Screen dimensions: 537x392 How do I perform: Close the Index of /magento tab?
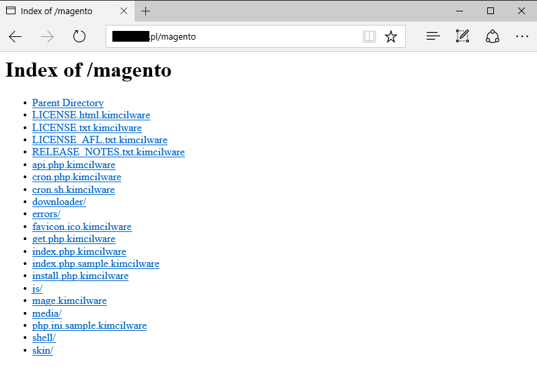coord(124,11)
